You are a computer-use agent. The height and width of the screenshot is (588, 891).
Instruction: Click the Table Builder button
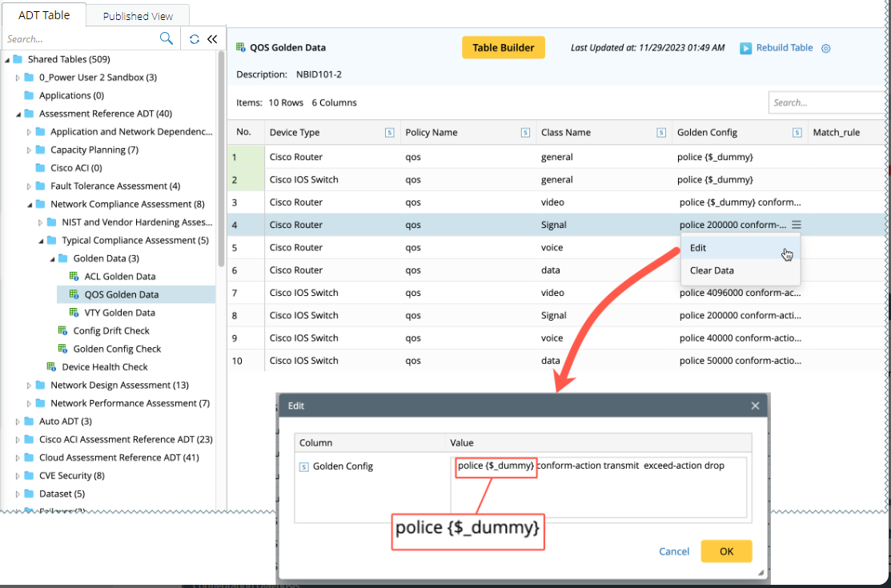tap(503, 48)
